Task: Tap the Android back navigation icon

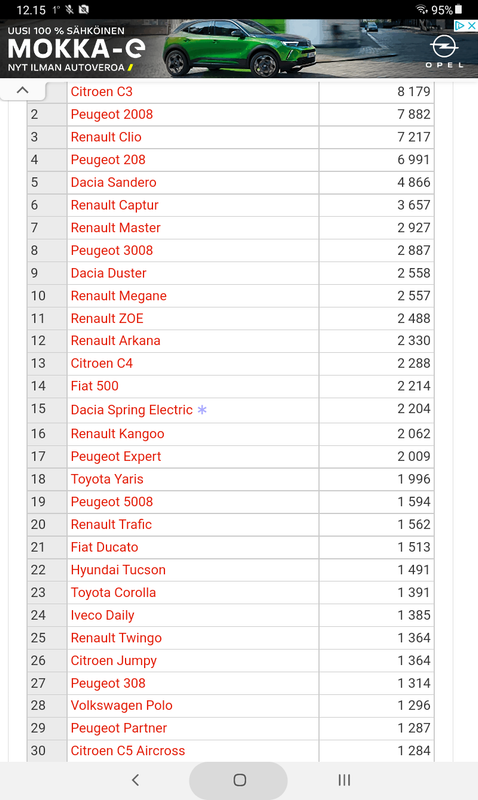Action: pyautogui.click(x=135, y=780)
